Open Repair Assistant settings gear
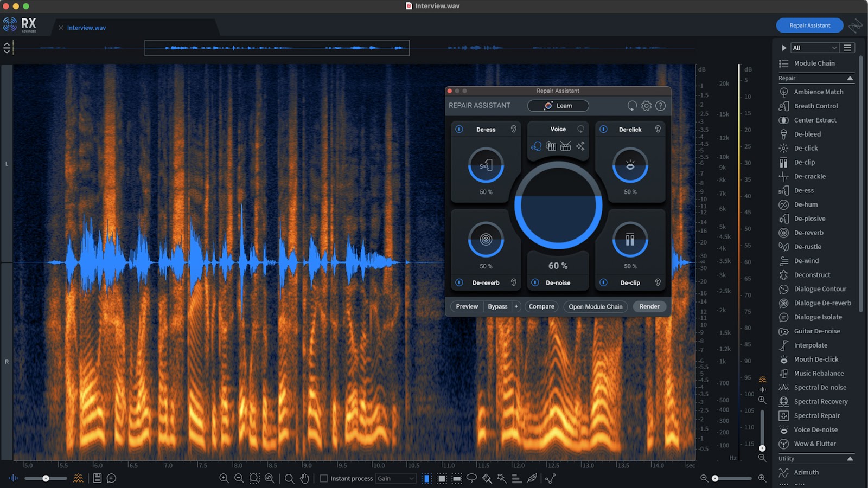The image size is (868, 488). tap(646, 106)
